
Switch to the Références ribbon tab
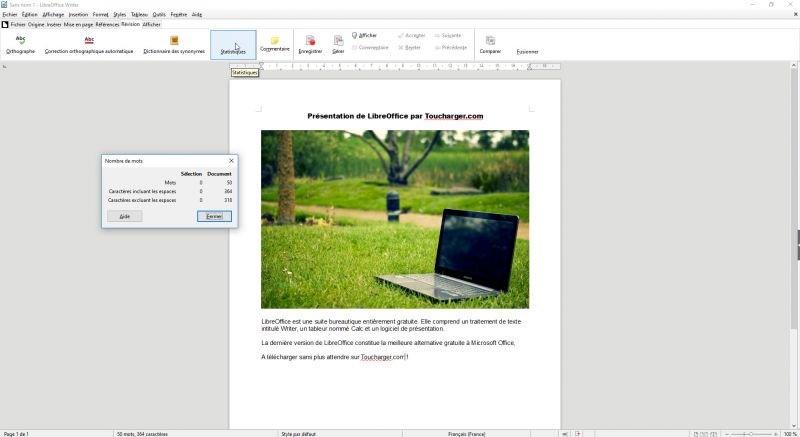(107, 24)
